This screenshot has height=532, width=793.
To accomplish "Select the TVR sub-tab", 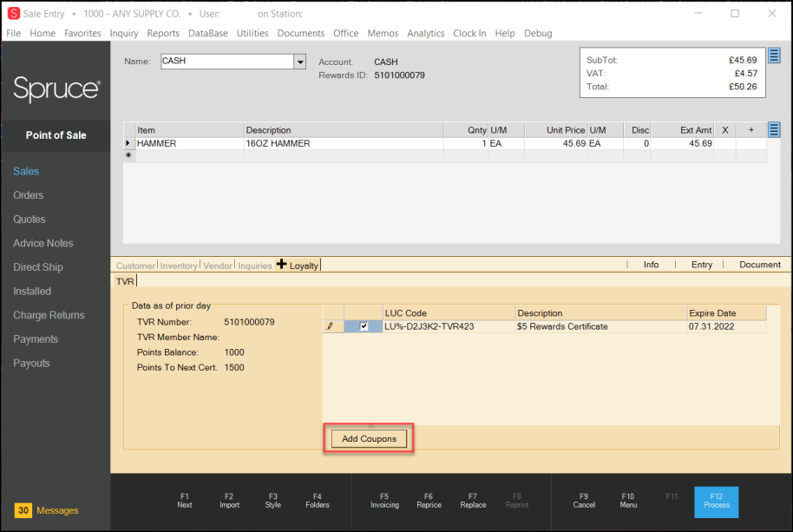I will 125,281.
